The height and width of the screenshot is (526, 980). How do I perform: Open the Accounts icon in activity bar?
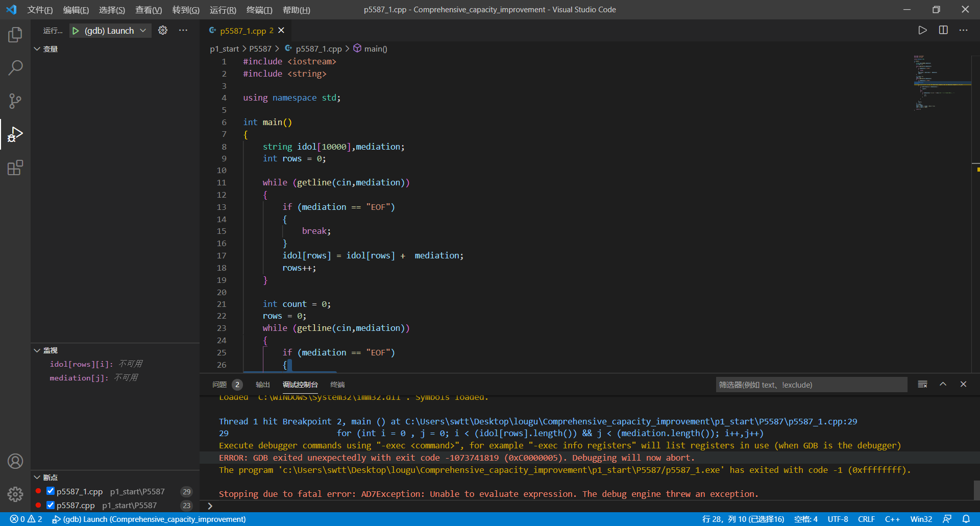[15, 461]
